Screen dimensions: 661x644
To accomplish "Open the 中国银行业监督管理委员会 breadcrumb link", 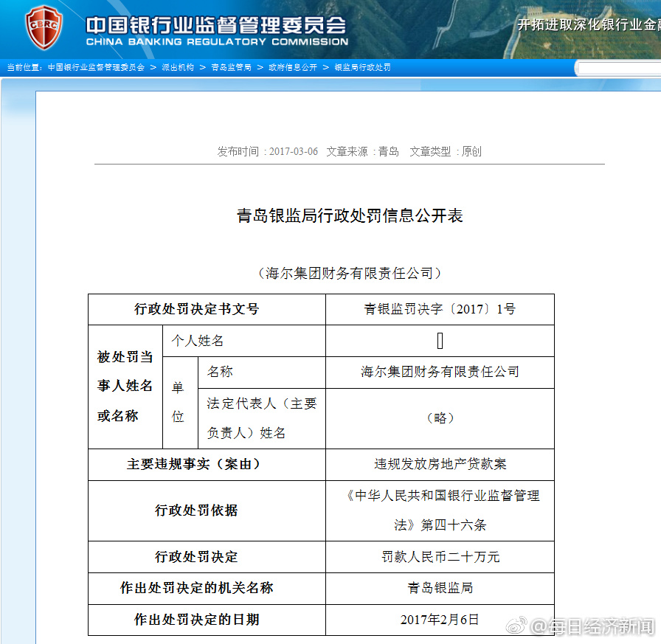I will tap(96, 67).
